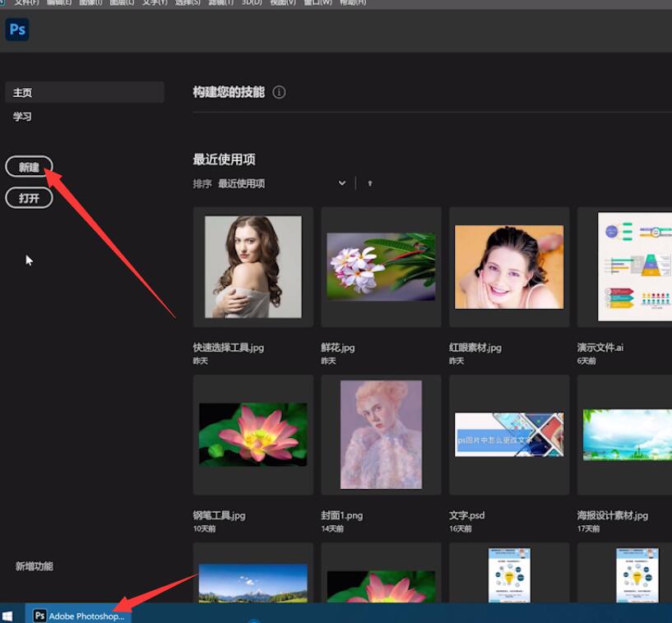
Task: Open the 文件(F) menu
Action: coord(26,2)
